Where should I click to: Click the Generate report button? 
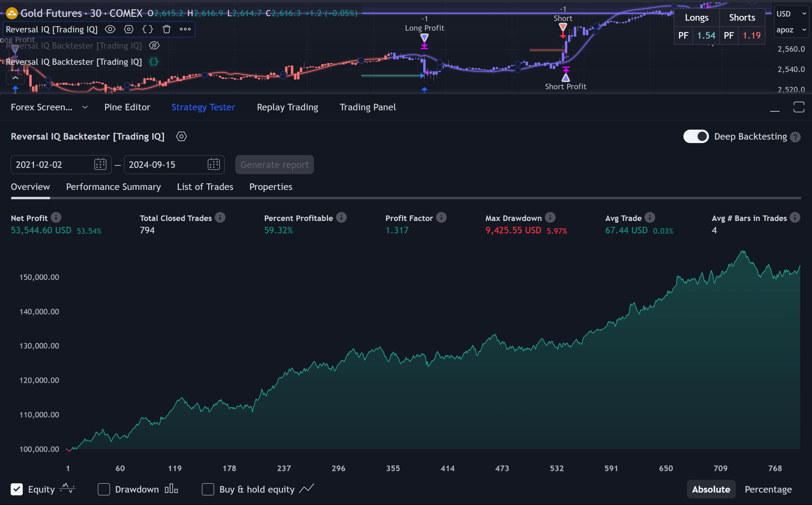tap(274, 164)
